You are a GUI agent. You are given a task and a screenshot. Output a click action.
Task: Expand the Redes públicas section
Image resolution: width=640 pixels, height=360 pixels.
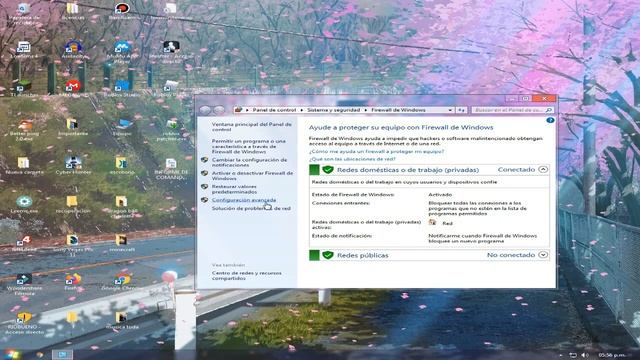tap(543, 255)
